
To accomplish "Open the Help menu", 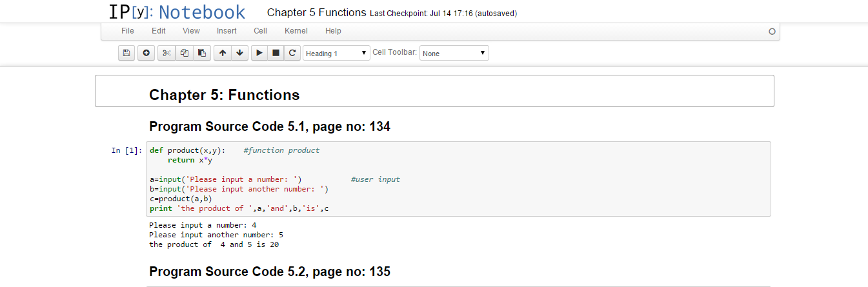I will click(333, 31).
